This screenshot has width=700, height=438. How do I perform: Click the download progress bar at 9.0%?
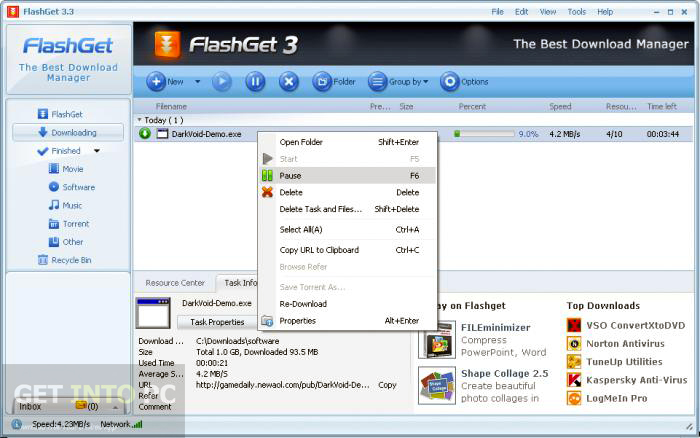point(484,134)
